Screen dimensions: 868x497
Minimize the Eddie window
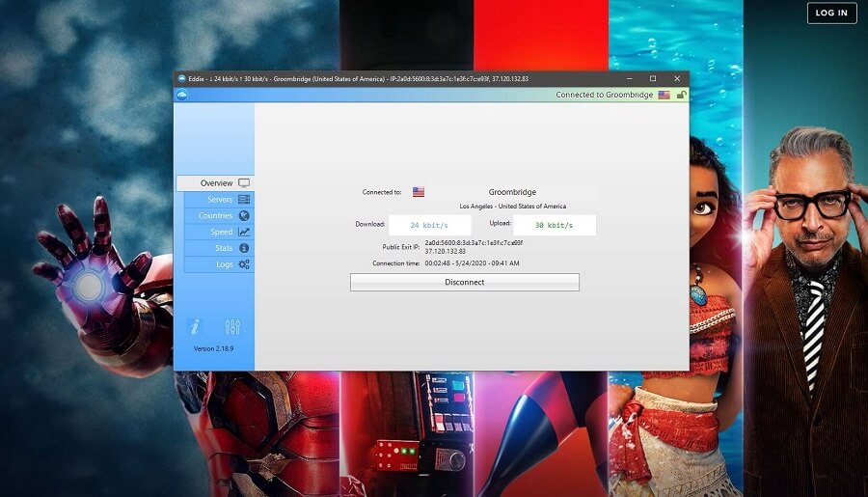630,79
